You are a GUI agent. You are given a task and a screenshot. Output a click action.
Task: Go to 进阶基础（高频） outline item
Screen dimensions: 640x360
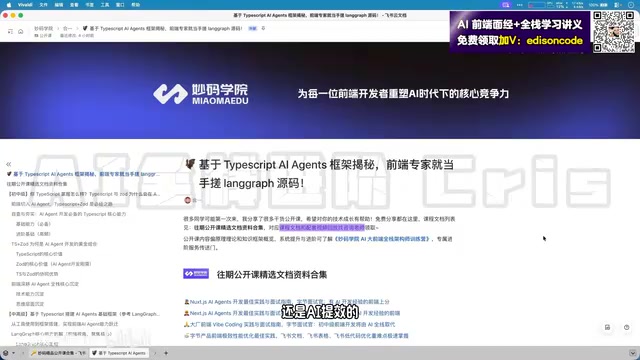tap(33, 234)
